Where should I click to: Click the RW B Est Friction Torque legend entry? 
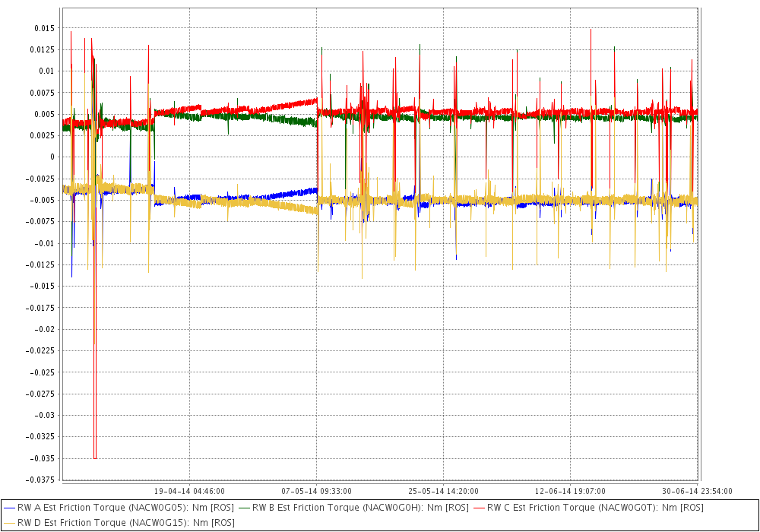point(353,507)
